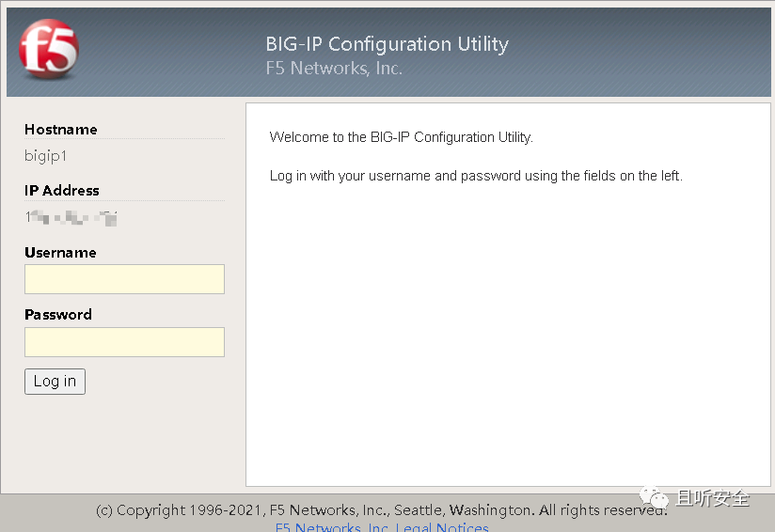
Task: Click the Copyright 1996-2021 footer text
Action: [x=382, y=509]
